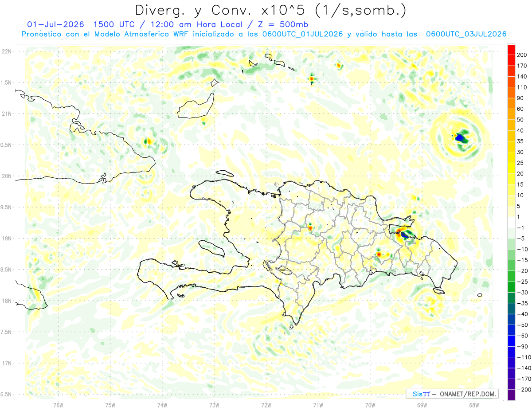The height and width of the screenshot is (411, 532).
Task: Click the color bar label '-200'
Action: click(524, 390)
